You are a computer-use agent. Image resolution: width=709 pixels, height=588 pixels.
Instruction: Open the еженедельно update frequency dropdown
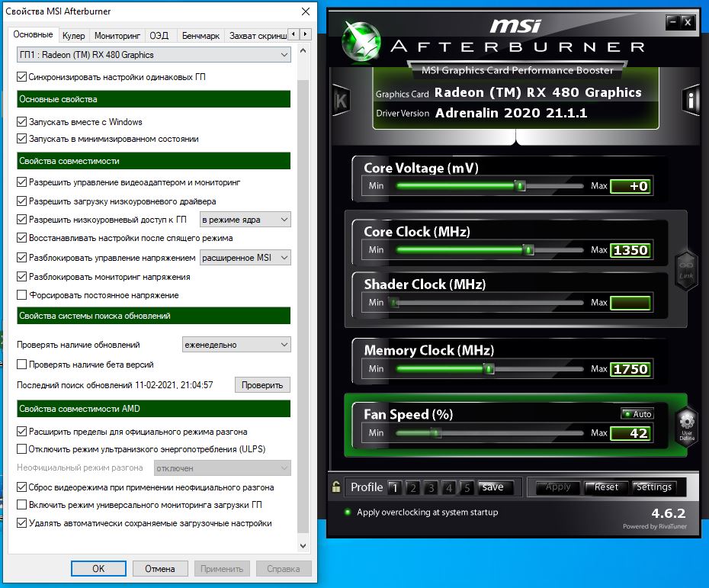[236, 345]
